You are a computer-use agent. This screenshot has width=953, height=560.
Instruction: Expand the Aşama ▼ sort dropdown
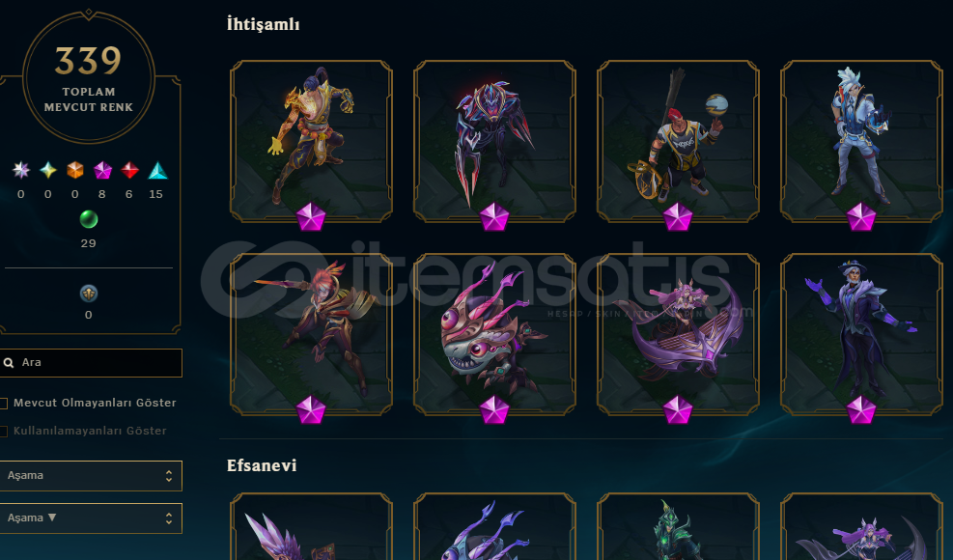click(x=91, y=518)
